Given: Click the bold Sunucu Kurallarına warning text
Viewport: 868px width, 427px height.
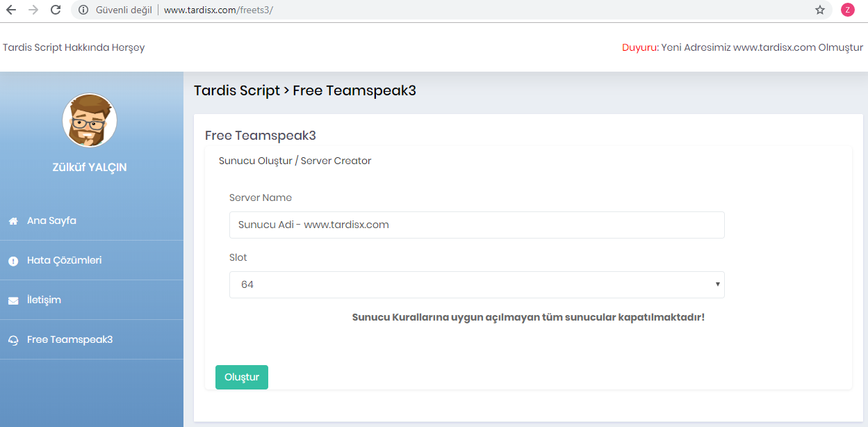Looking at the screenshot, I should point(528,317).
